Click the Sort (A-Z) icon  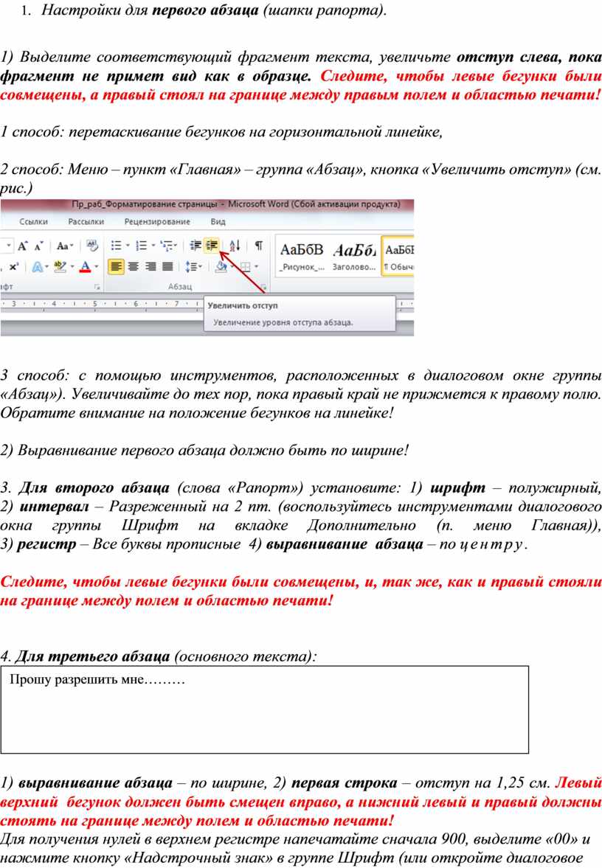pos(235,245)
